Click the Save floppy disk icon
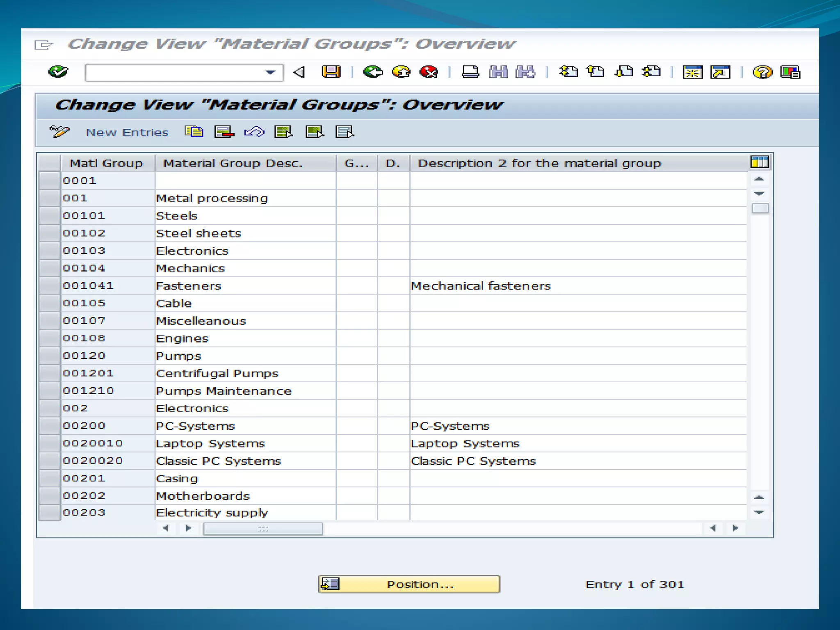Image resolution: width=840 pixels, height=630 pixels. click(x=331, y=72)
